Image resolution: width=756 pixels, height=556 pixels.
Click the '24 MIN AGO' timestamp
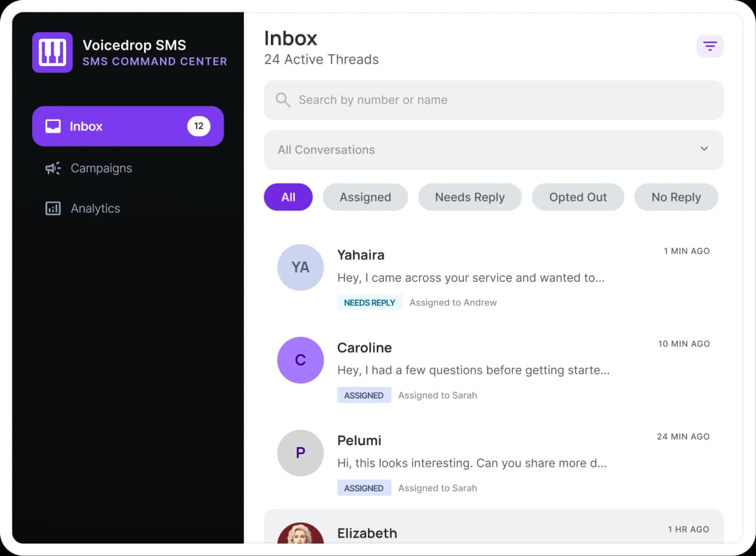(x=684, y=436)
